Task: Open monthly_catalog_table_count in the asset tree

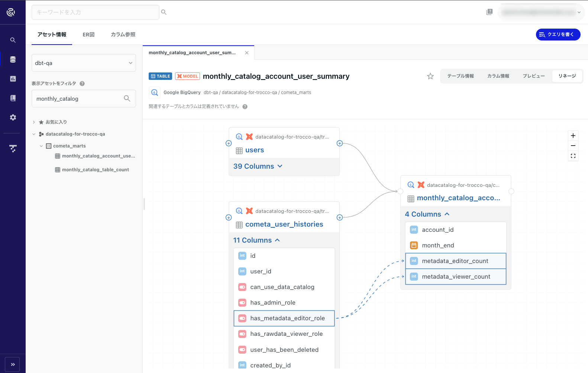Action: point(95,170)
